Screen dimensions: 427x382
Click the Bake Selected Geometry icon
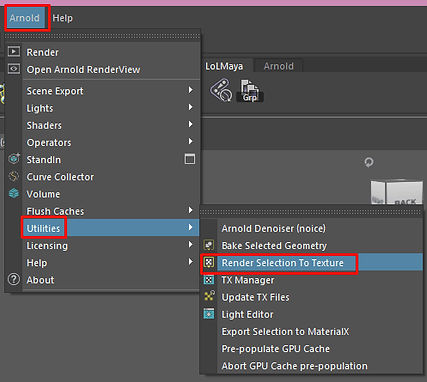pyautogui.click(x=209, y=245)
